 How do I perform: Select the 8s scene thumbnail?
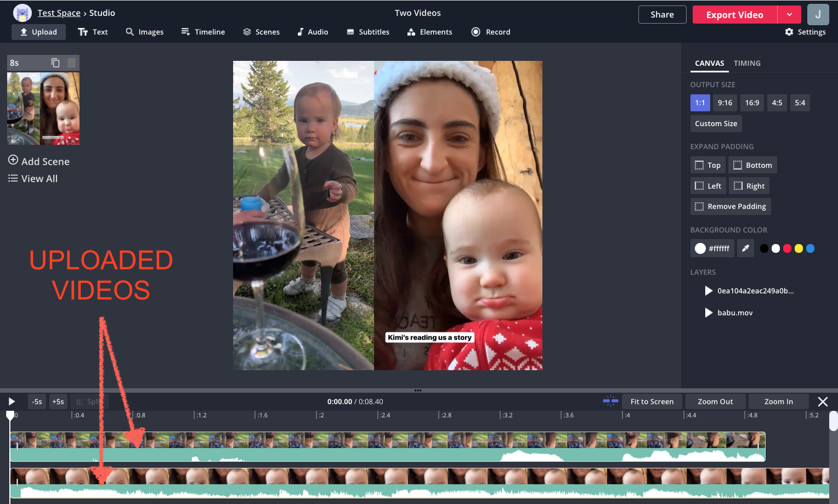pos(43,109)
